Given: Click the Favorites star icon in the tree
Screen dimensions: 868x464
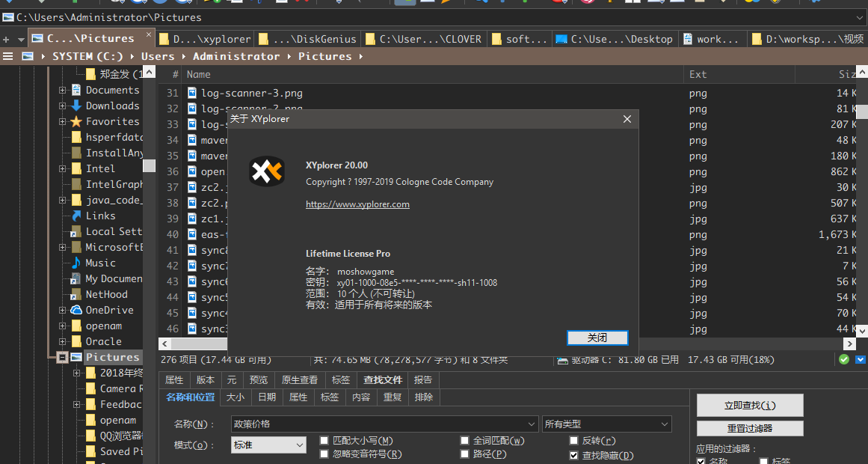Looking at the screenshot, I should (x=76, y=121).
